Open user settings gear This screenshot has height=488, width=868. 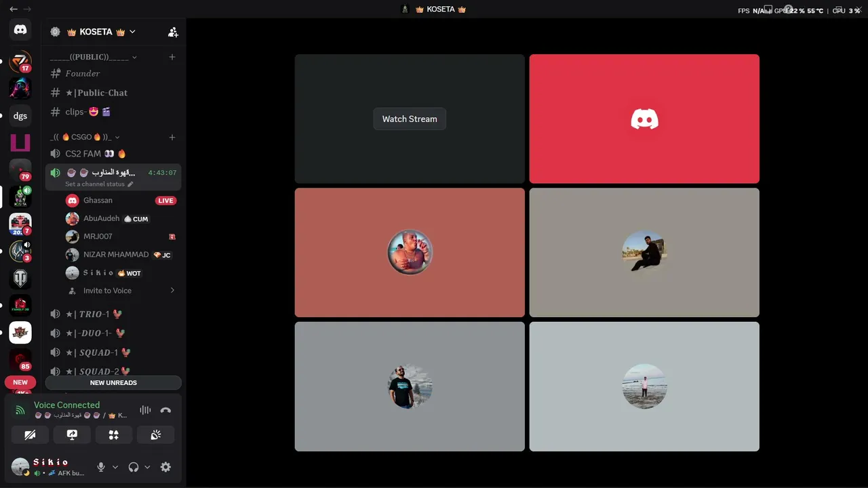coord(165,467)
